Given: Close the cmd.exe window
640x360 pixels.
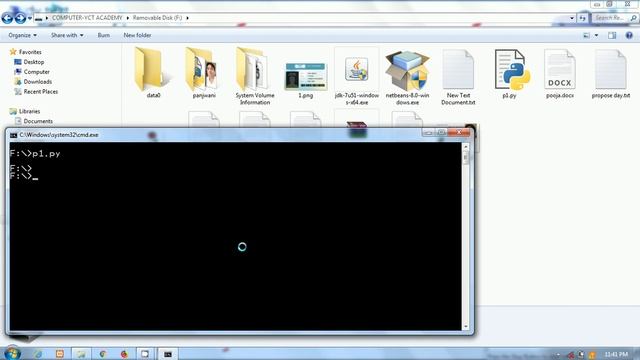Looking at the screenshot, I should 459,133.
